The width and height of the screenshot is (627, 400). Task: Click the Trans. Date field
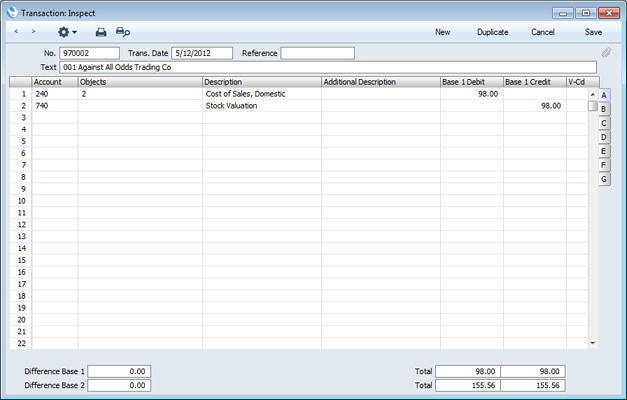(201, 53)
